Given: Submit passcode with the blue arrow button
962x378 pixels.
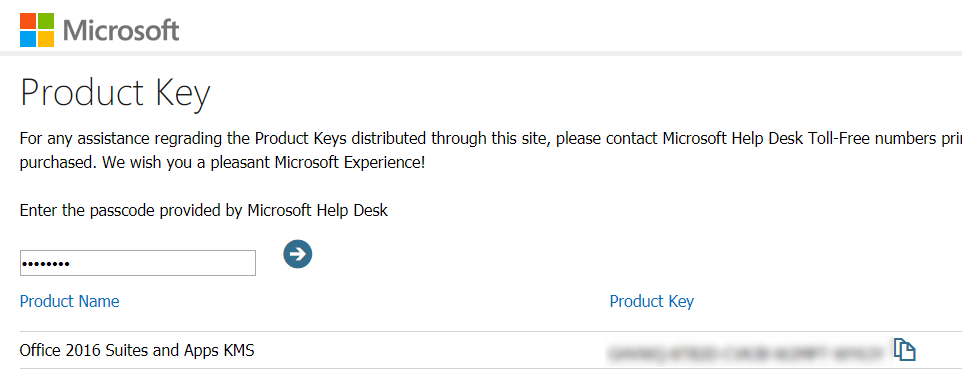Looking at the screenshot, I should 298,254.
